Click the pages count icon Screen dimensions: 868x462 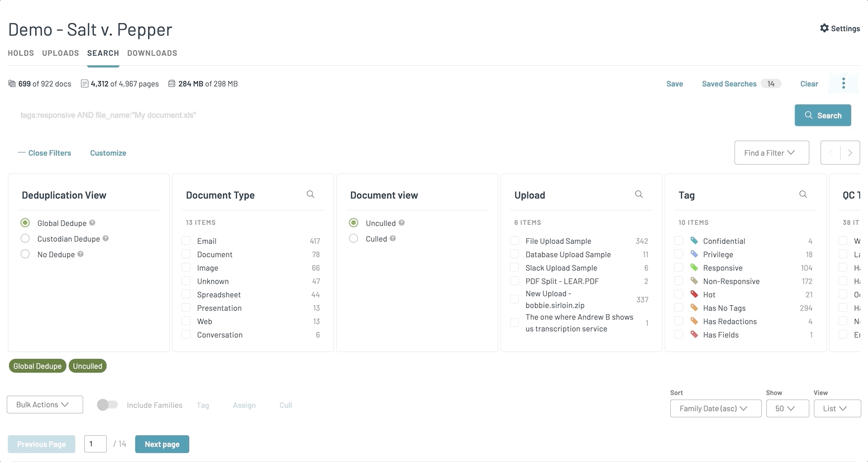(x=85, y=84)
